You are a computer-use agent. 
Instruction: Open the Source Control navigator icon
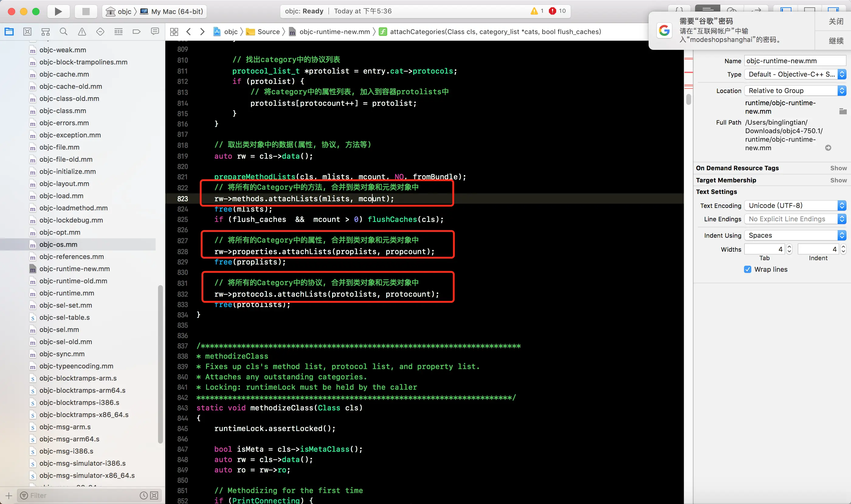(x=27, y=32)
